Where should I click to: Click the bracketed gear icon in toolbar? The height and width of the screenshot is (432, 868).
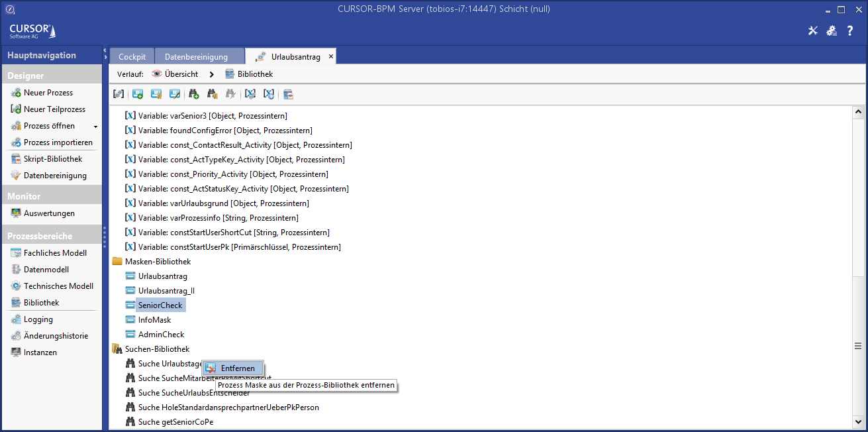(x=119, y=94)
